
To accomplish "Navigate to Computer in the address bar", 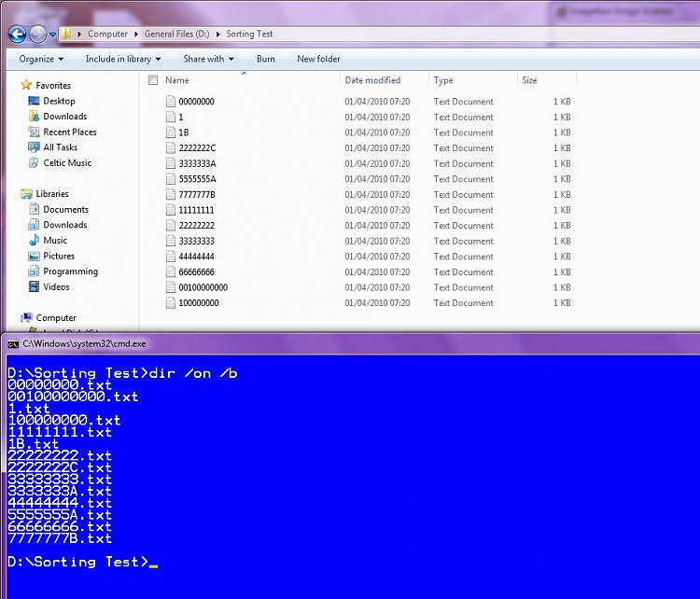I will 107,34.
